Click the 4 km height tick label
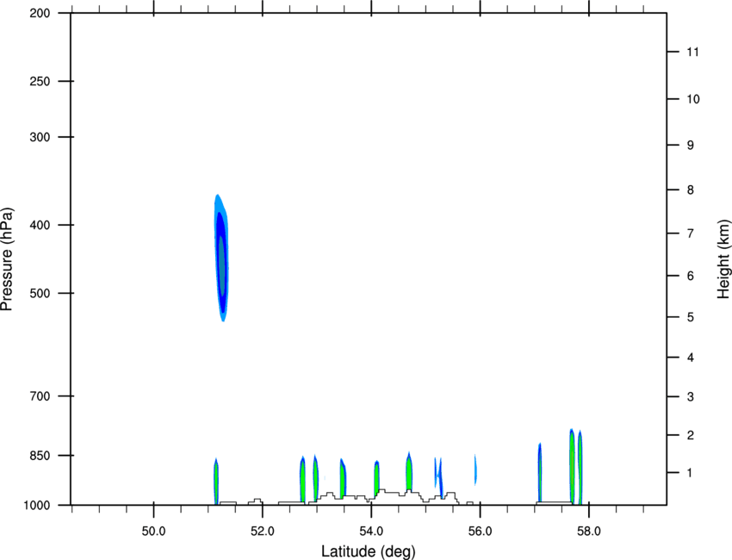Viewport: 732px width, 560px height. 691,358
